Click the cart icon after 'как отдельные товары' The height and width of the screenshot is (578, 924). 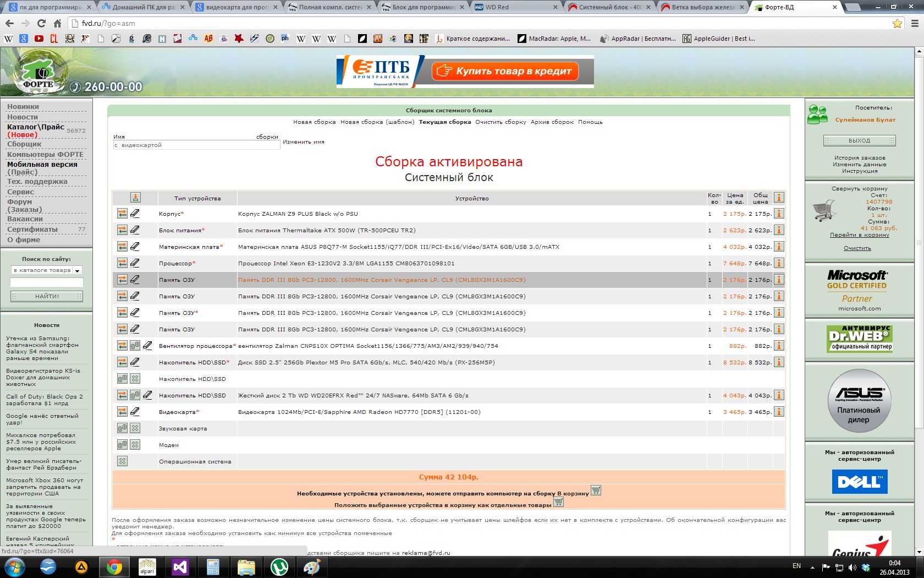[x=558, y=502]
